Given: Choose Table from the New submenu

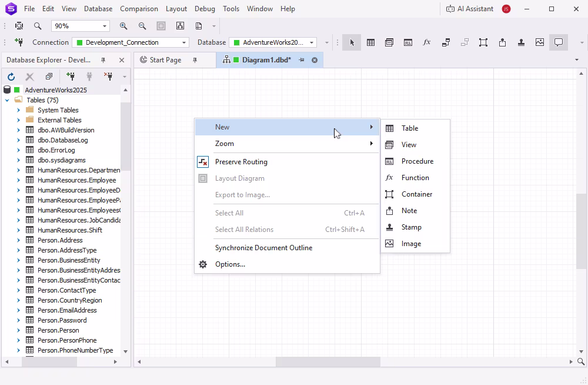Looking at the screenshot, I should pos(416,128).
